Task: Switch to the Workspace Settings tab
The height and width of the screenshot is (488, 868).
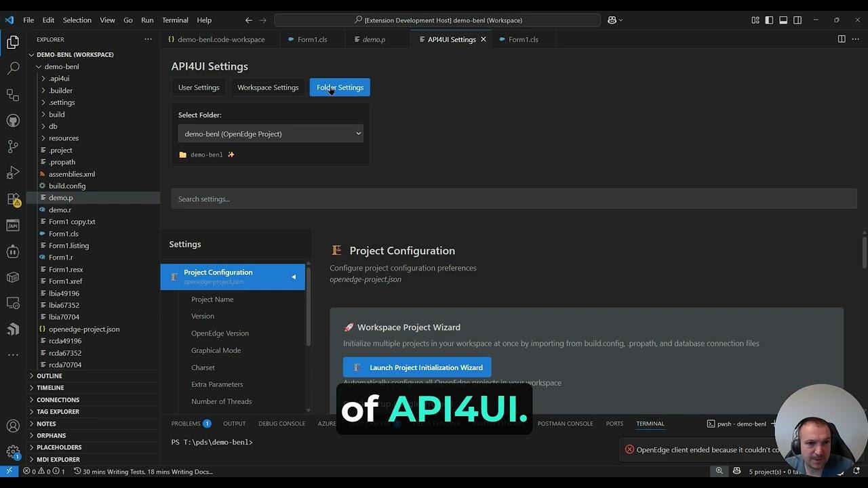Action: [268, 87]
